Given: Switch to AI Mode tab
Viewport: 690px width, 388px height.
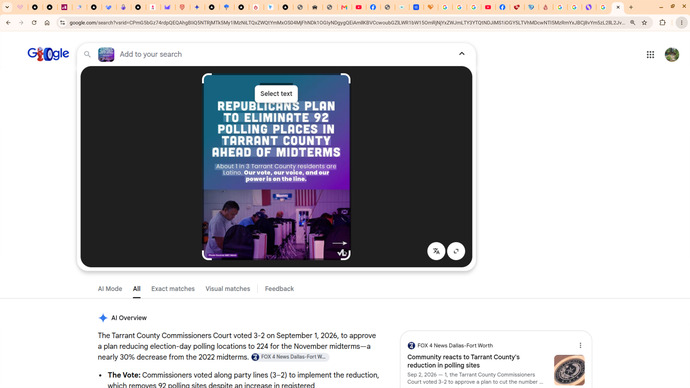Looking at the screenshot, I should click(110, 289).
